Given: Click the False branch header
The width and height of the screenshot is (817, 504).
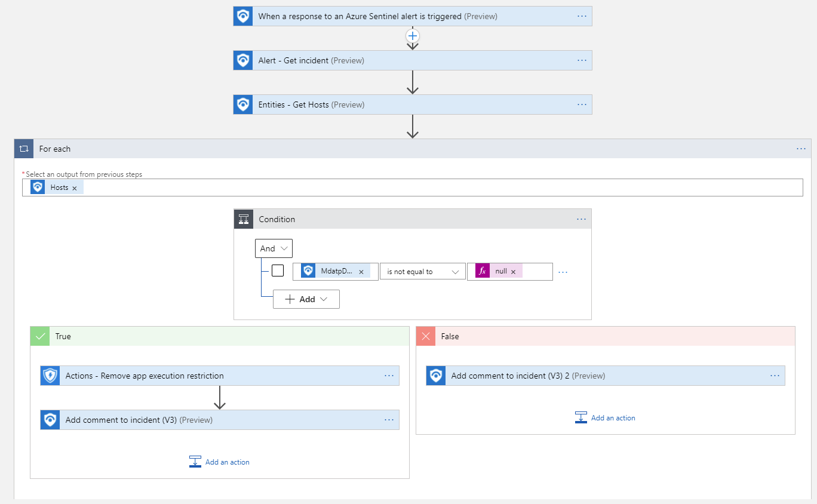Looking at the screenshot, I should point(606,336).
